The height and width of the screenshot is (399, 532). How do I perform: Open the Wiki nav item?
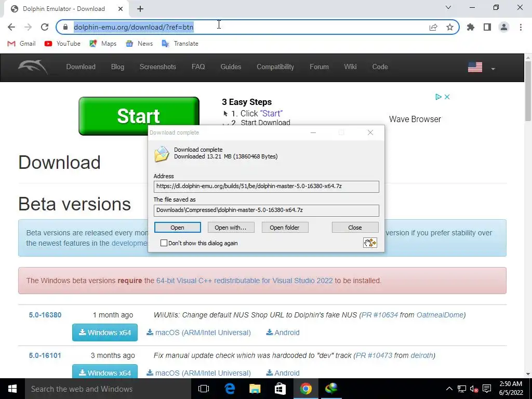(x=350, y=67)
